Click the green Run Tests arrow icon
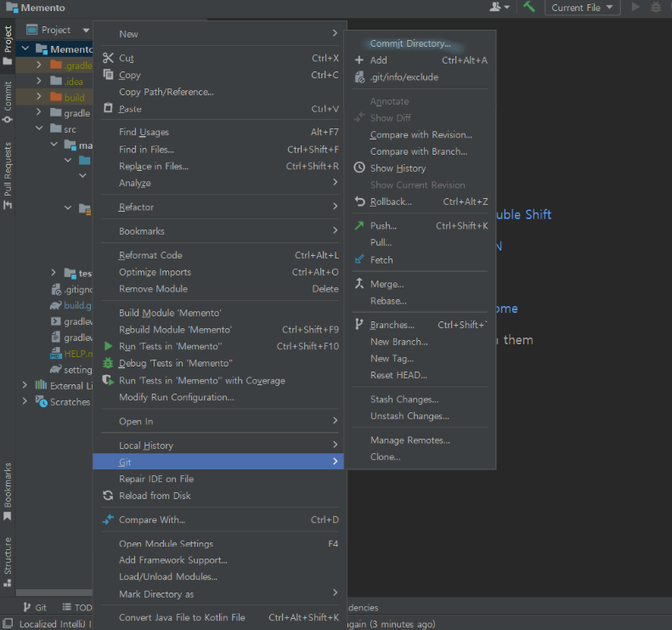Image resolution: width=672 pixels, height=630 pixels. click(109, 346)
